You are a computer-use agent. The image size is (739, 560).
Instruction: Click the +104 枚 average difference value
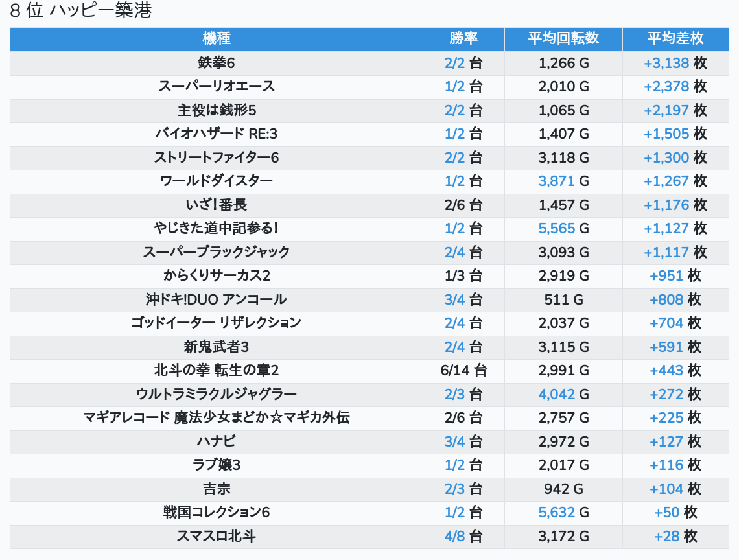tap(675, 489)
